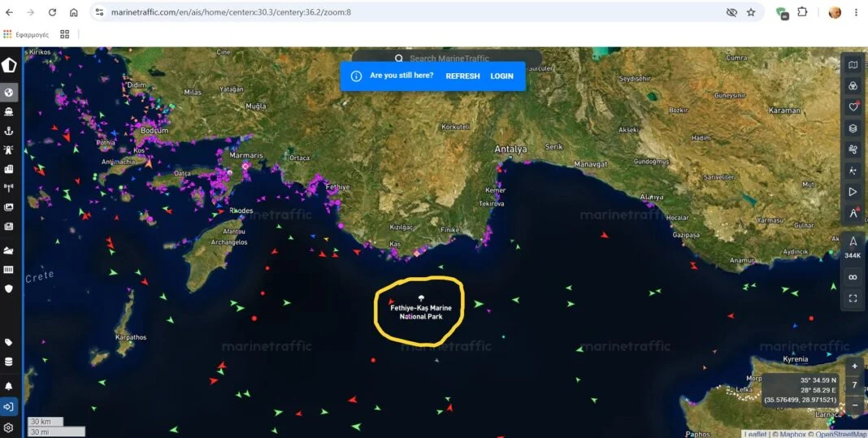
Task: Zoom in with the plus button
Action: click(855, 366)
